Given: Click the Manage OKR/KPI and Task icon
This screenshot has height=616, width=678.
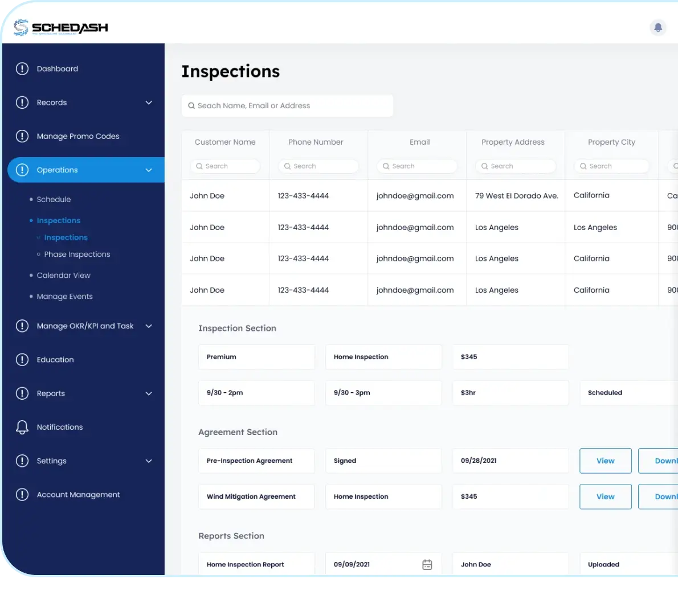Looking at the screenshot, I should [x=22, y=326].
